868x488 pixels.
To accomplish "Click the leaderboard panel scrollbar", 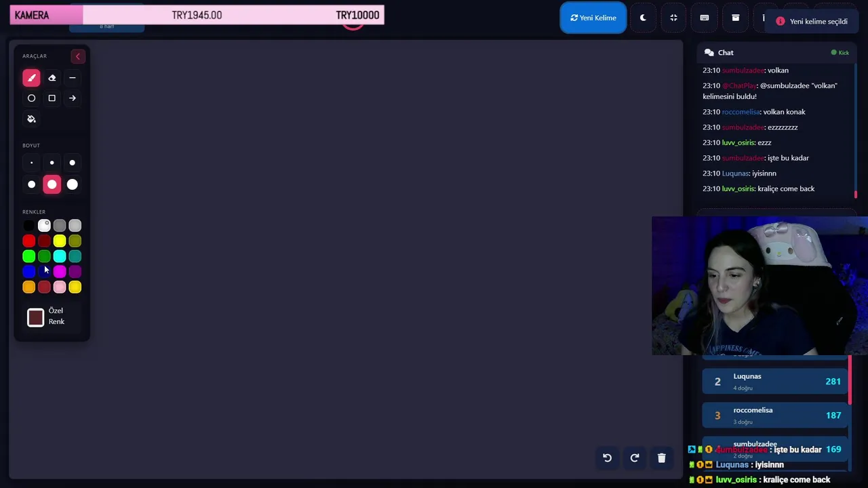I will point(850,380).
